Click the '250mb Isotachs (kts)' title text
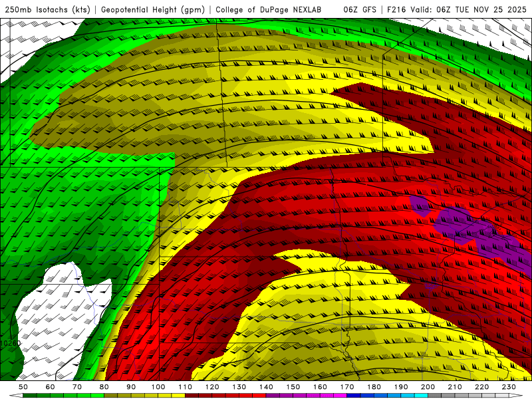The width and height of the screenshot is (532, 399). point(47,10)
